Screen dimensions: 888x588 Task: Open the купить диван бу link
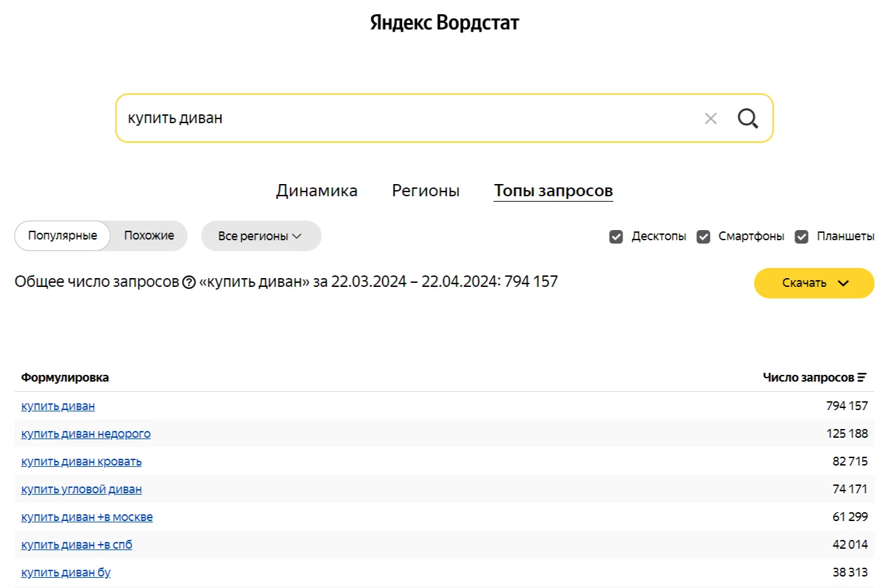point(66,572)
